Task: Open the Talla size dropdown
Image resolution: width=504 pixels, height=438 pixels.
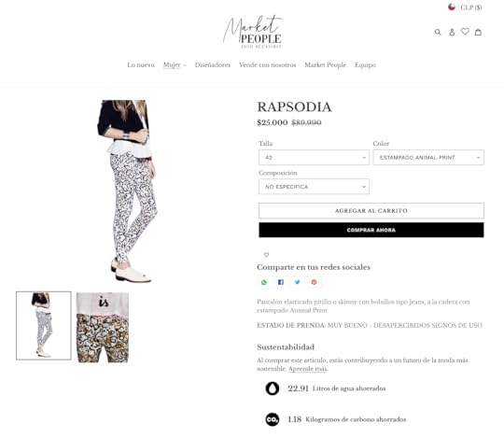Action: click(x=314, y=158)
